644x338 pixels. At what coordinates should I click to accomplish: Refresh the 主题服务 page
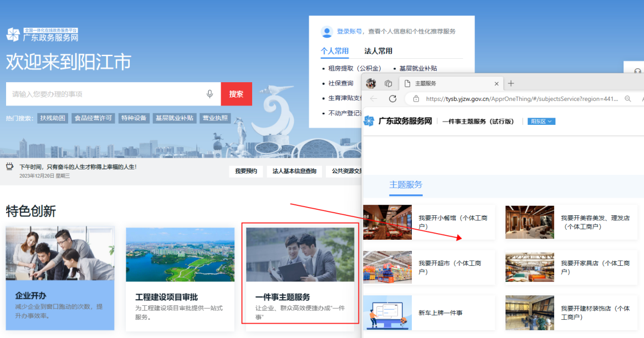392,99
